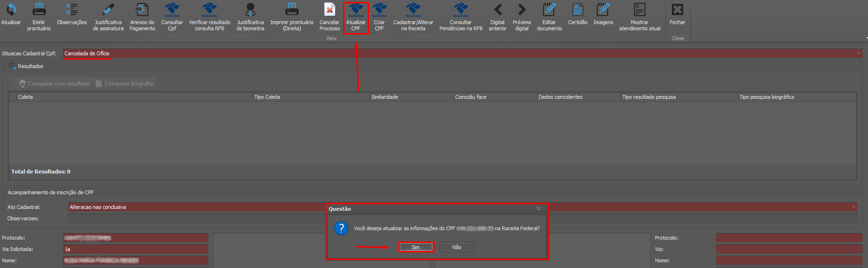Sort by the Similaridade column header

411,97
